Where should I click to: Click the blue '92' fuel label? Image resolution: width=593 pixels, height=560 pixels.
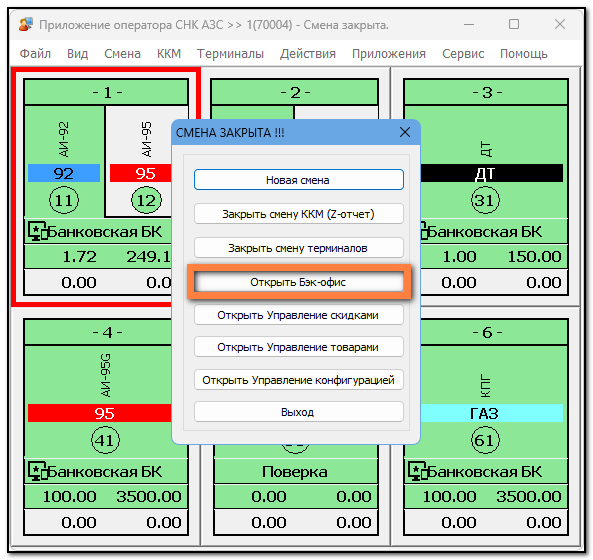pos(64,173)
